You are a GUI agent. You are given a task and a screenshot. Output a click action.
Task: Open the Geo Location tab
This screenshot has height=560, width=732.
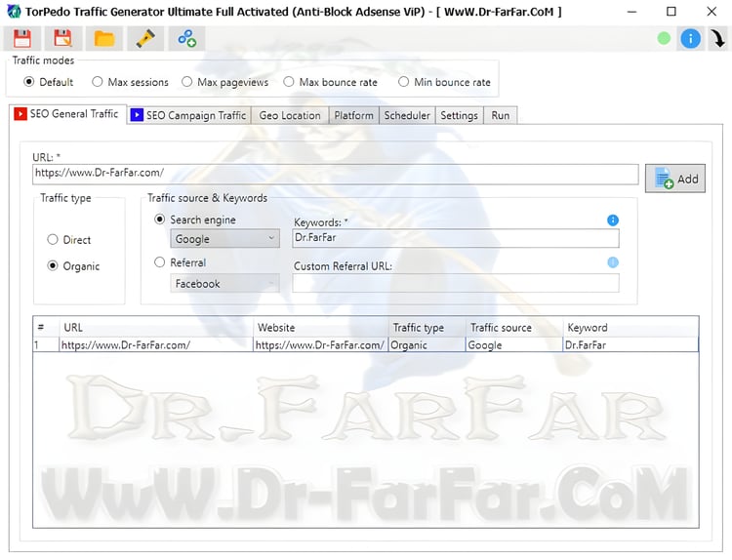tap(290, 115)
